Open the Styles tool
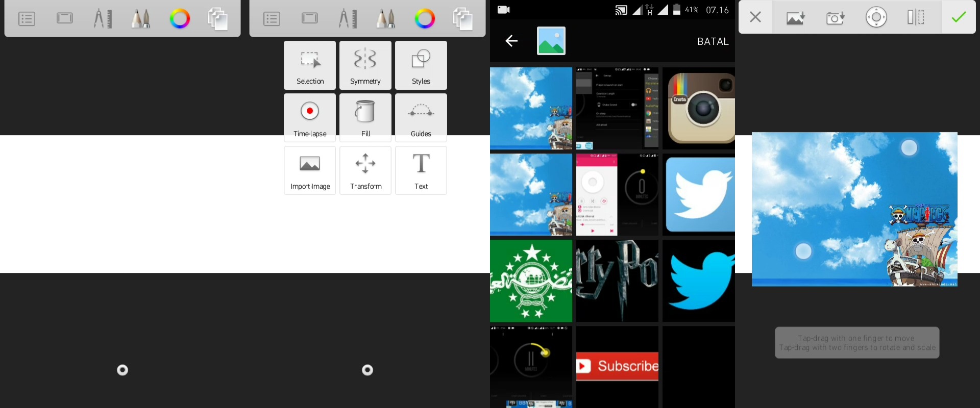Screen dimensions: 980x408 tap(421, 65)
